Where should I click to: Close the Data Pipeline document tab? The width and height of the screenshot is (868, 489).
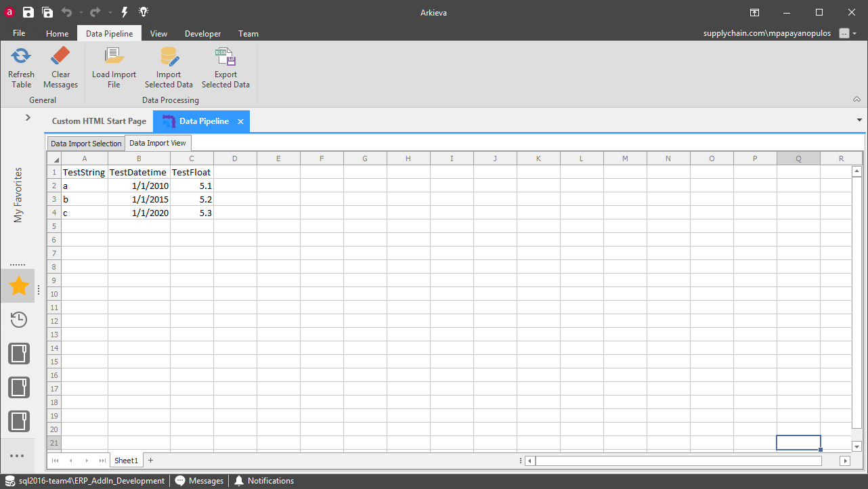(x=240, y=122)
